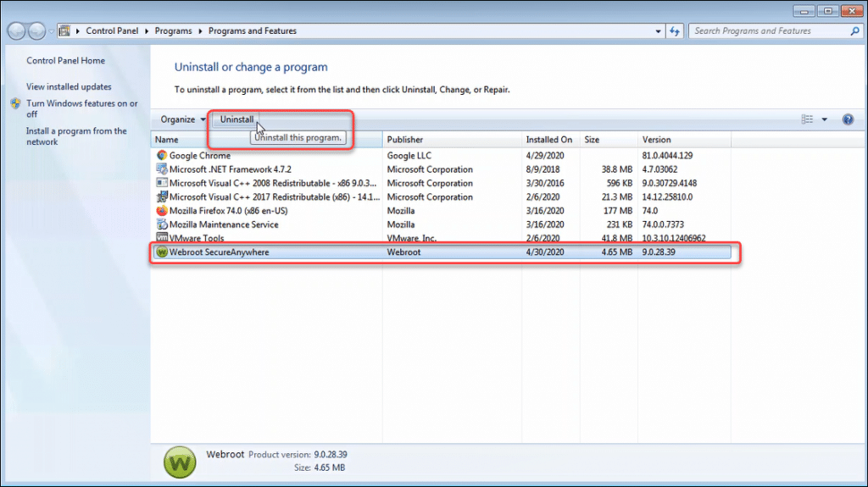Open the address bar history dropdown
The width and height of the screenshot is (868, 487).
pos(658,31)
